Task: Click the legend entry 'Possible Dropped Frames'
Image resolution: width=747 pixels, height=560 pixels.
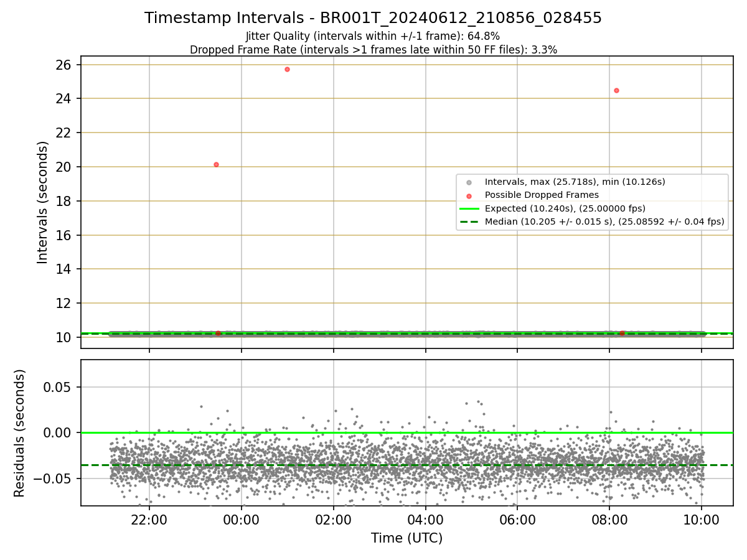Action: point(542,195)
